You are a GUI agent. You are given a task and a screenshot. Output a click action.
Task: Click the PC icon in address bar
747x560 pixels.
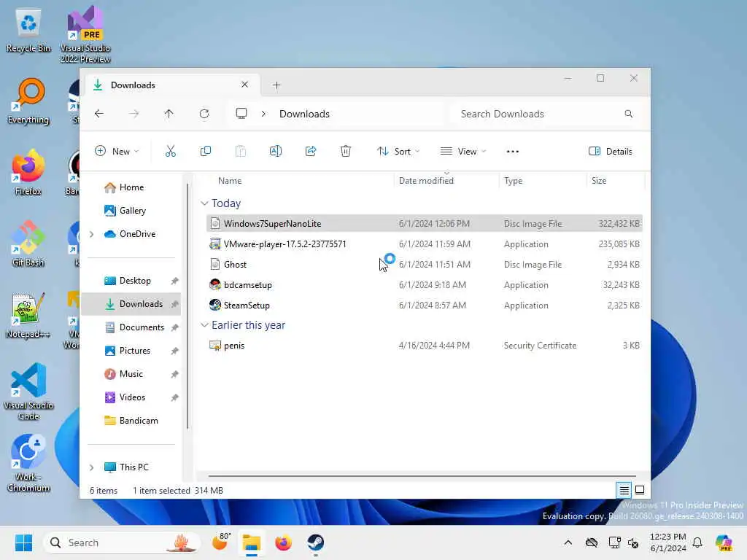[x=241, y=114]
